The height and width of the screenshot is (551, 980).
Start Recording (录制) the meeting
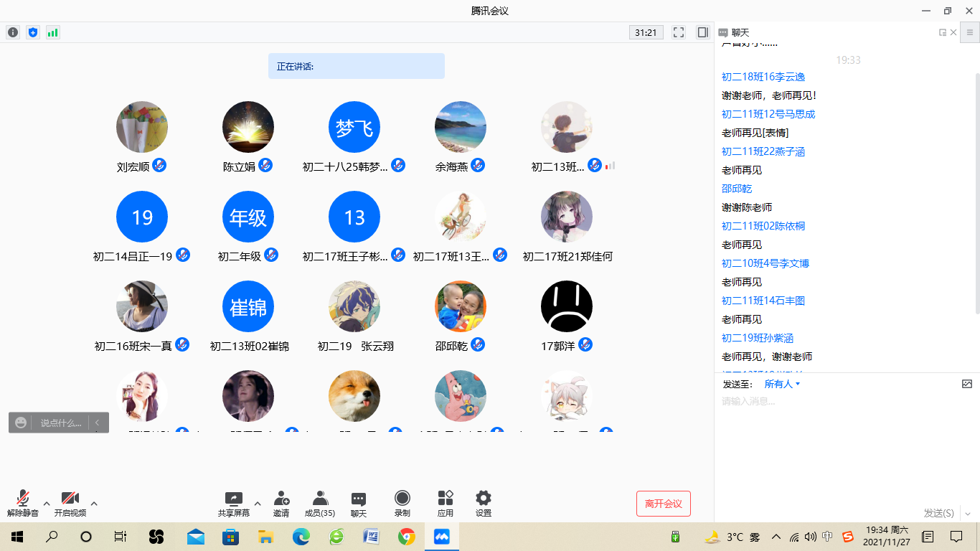402,504
